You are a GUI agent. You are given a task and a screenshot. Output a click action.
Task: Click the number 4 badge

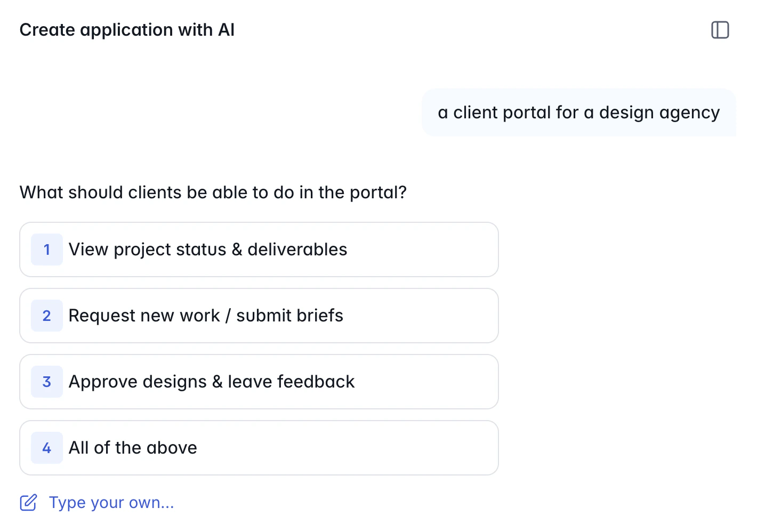pyautogui.click(x=47, y=448)
